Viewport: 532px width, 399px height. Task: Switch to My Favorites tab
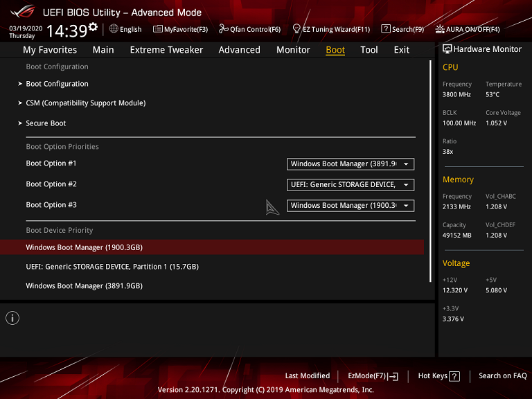coord(50,50)
